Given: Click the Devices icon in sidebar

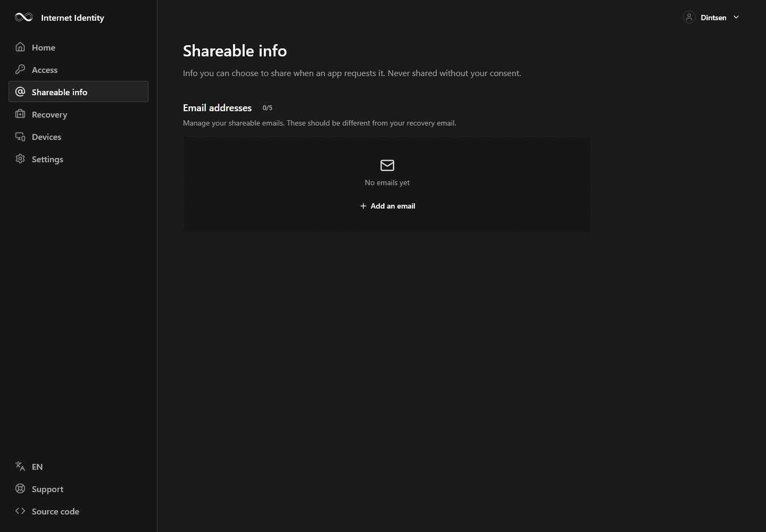Looking at the screenshot, I should [x=20, y=137].
